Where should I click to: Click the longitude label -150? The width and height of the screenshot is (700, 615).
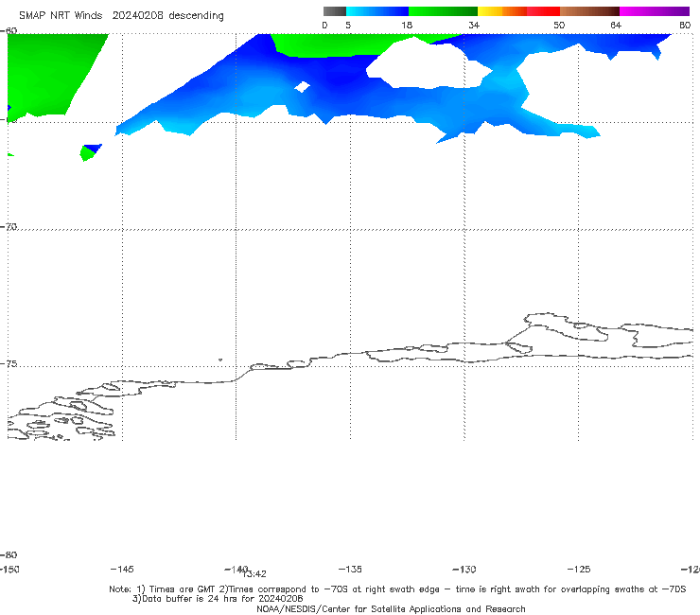tap(9, 569)
